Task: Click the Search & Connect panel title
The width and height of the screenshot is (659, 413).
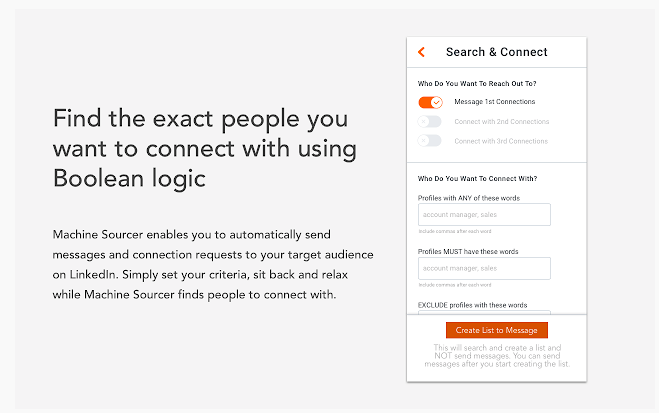Action: (496, 52)
